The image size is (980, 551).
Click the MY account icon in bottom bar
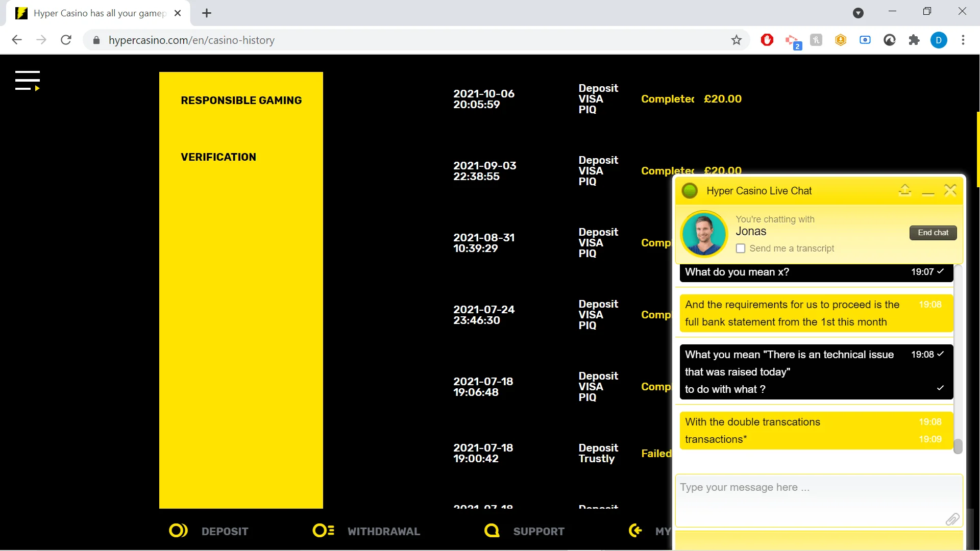pyautogui.click(x=635, y=531)
